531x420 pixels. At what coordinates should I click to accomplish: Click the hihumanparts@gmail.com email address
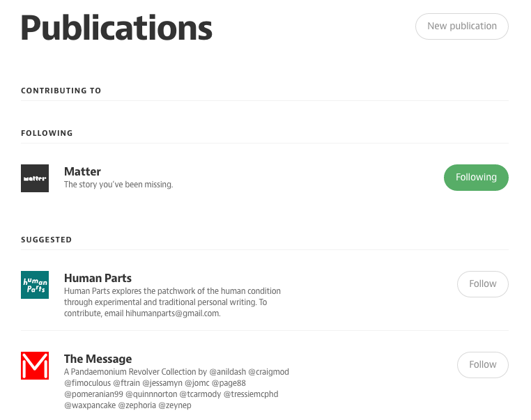click(x=172, y=313)
